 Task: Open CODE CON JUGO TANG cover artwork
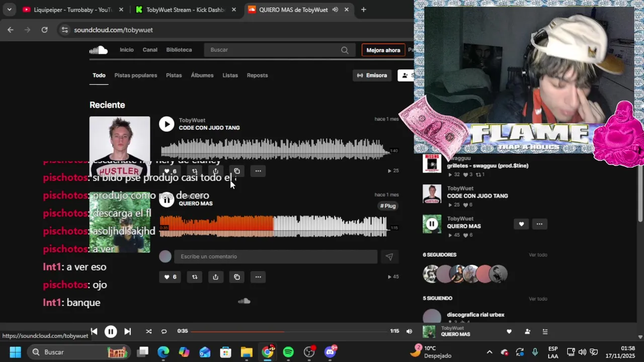pos(120,147)
